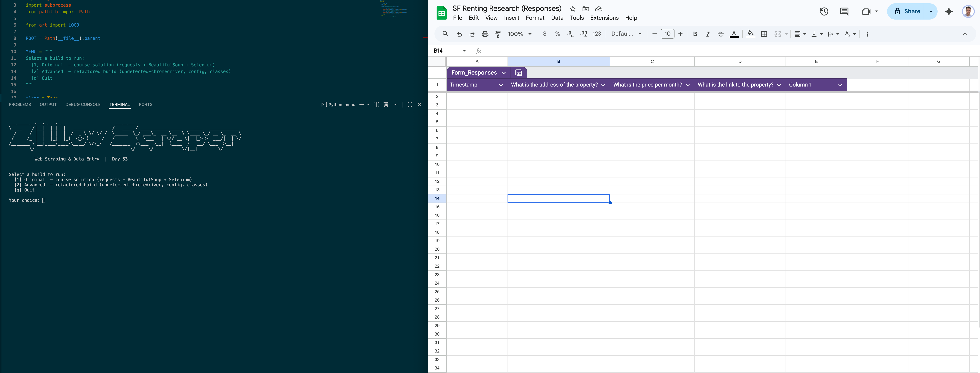Format as currency with dollar icon
The height and width of the screenshot is (373, 980).
(x=545, y=34)
